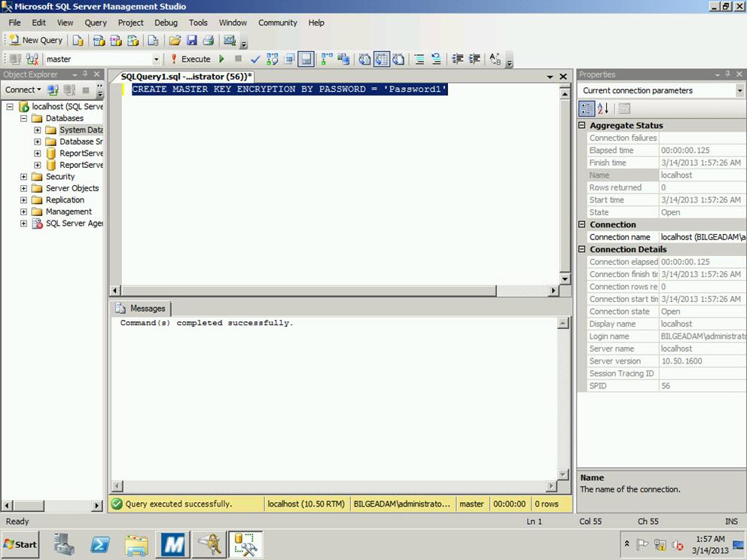
Task: Toggle Include Client Statistics icon
Action: click(343, 59)
